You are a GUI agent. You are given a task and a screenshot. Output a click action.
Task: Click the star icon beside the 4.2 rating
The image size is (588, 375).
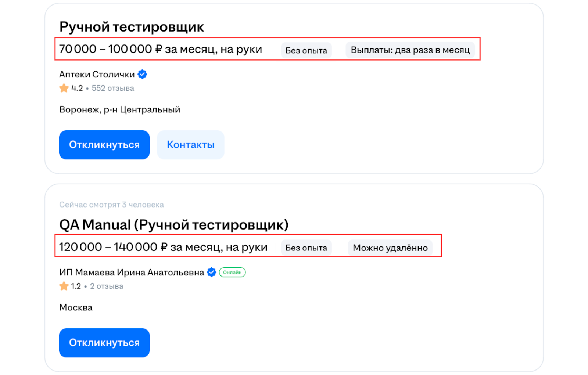point(64,88)
